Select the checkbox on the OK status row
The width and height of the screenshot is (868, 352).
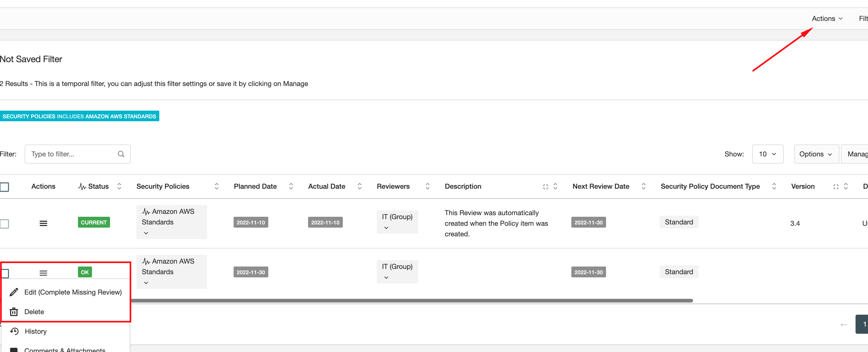(x=5, y=273)
